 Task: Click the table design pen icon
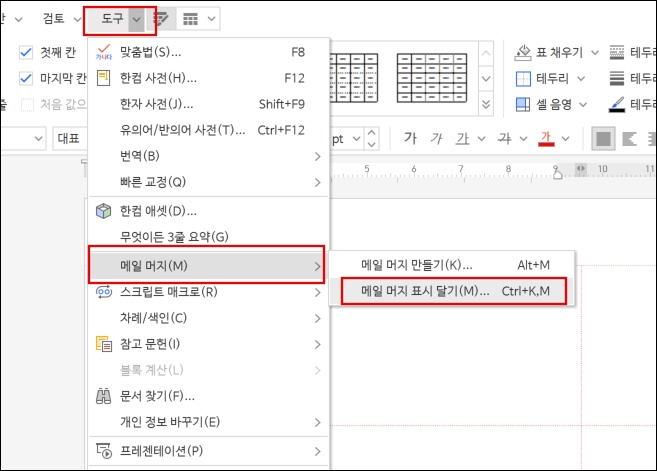coord(160,19)
